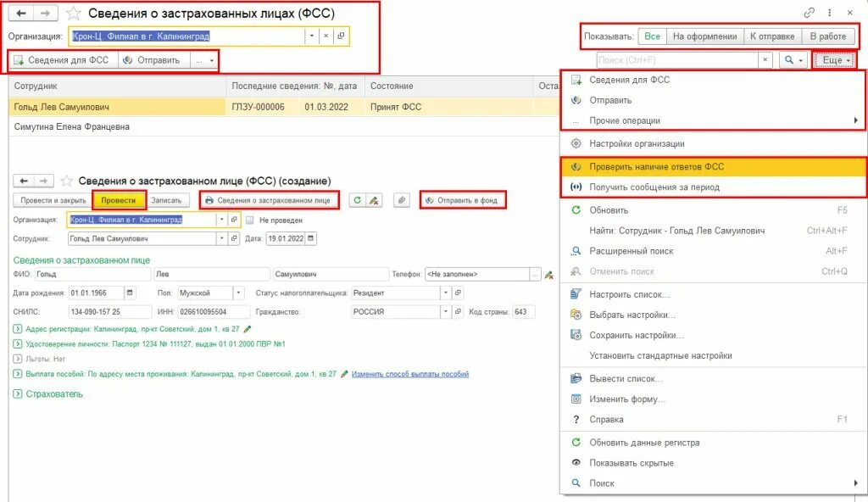Choose Вывести список... in the menu
This screenshot has height=502, width=868.
[713, 379]
